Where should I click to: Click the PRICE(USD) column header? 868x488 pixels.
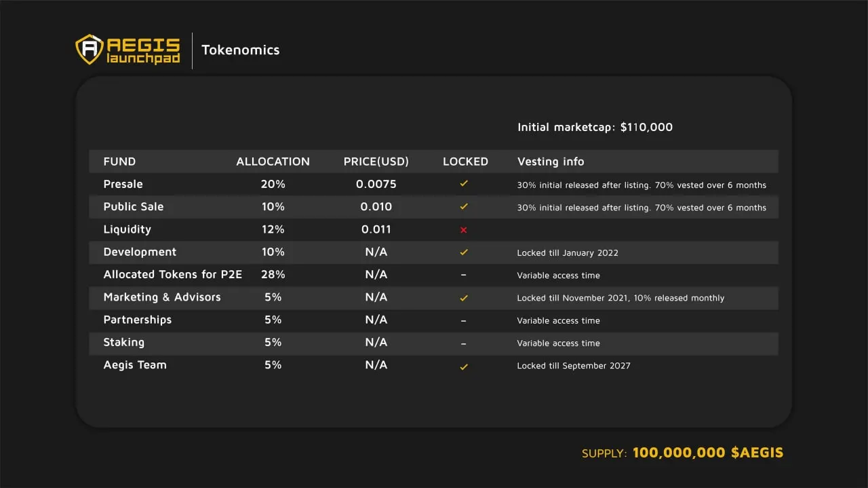coord(376,162)
